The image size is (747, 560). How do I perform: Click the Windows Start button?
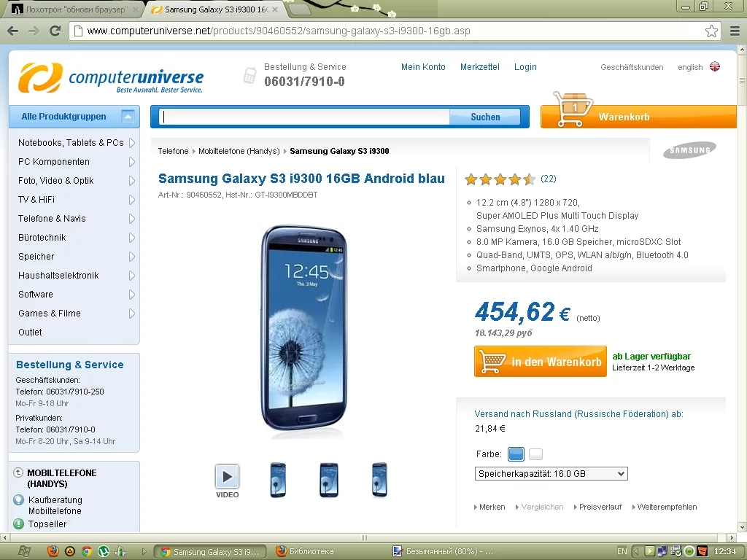24,551
